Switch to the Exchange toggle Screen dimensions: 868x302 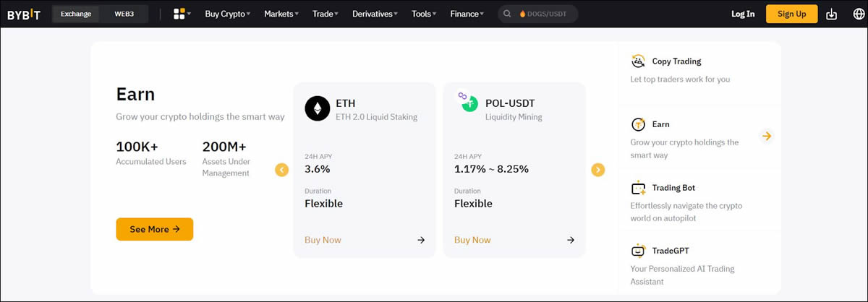pos(75,14)
